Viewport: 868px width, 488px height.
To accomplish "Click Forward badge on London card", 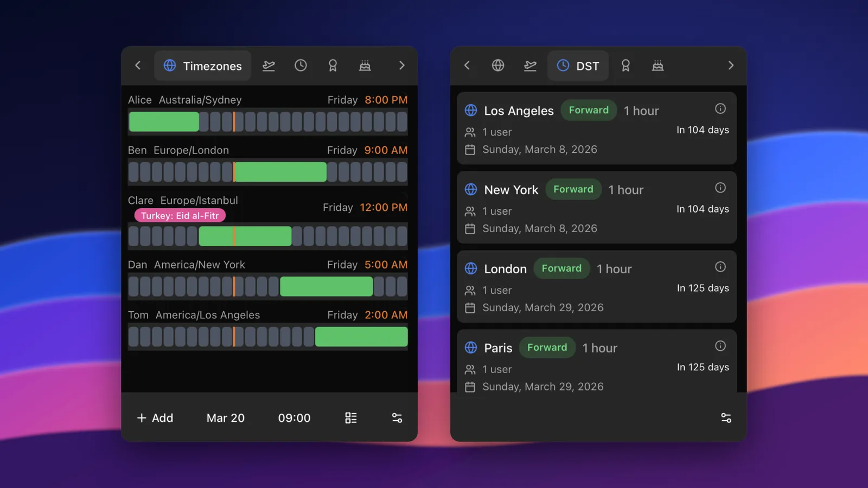I will (x=561, y=268).
